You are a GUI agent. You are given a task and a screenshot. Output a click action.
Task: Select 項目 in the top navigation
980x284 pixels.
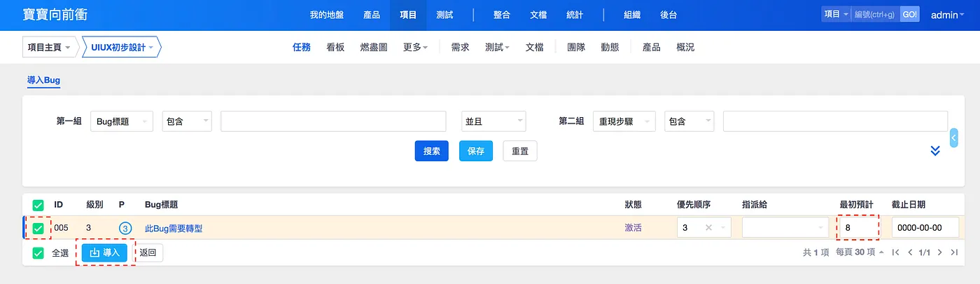(x=408, y=15)
